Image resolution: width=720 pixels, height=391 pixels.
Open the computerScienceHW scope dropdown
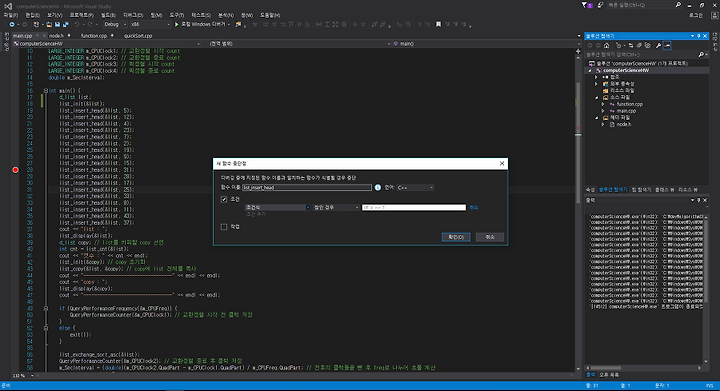(x=107, y=44)
